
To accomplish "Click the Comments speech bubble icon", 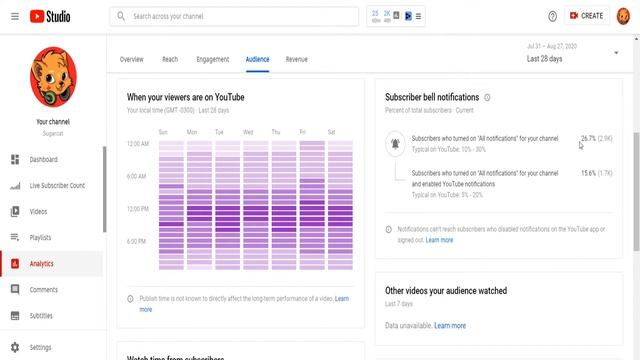I will coord(15,289).
